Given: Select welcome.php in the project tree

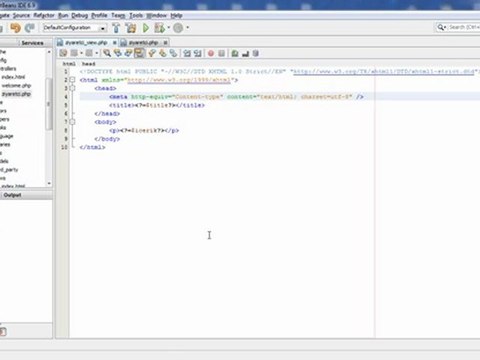Looking at the screenshot, I should pos(16,86).
